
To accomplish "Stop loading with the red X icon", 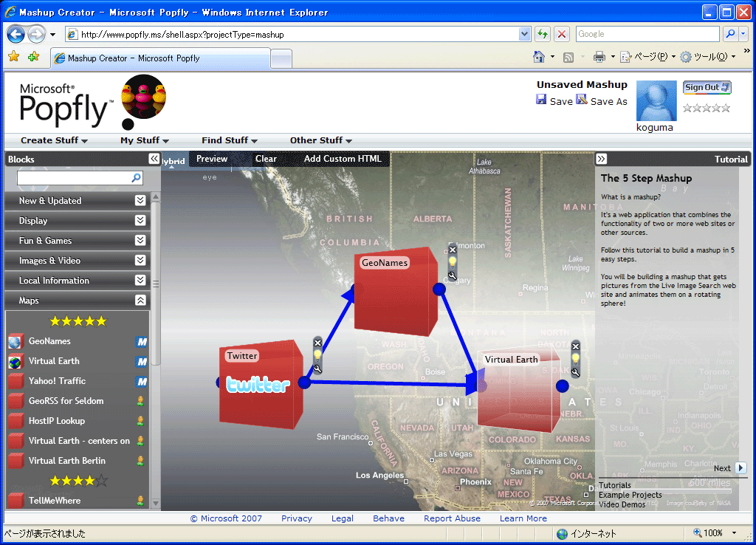I will [x=562, y=34].
